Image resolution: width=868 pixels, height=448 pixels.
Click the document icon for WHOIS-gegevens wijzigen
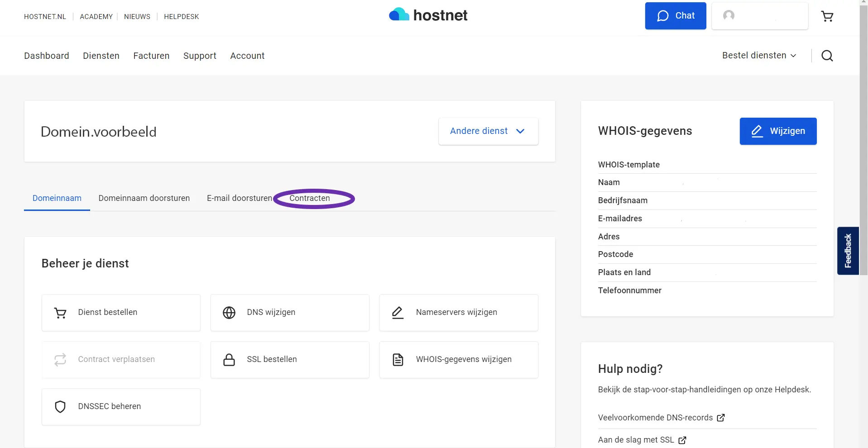398,360
